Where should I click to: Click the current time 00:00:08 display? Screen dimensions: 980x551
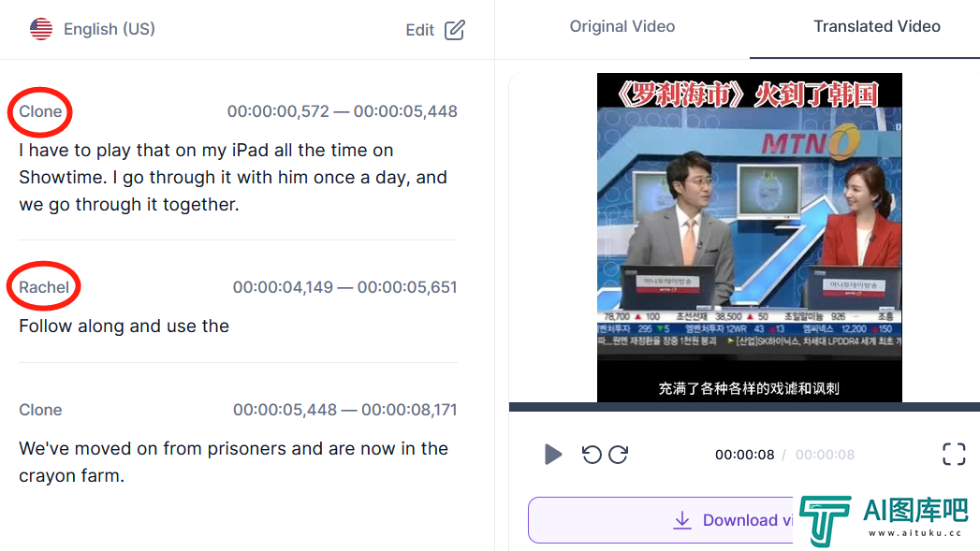click(x=744, y=455)
